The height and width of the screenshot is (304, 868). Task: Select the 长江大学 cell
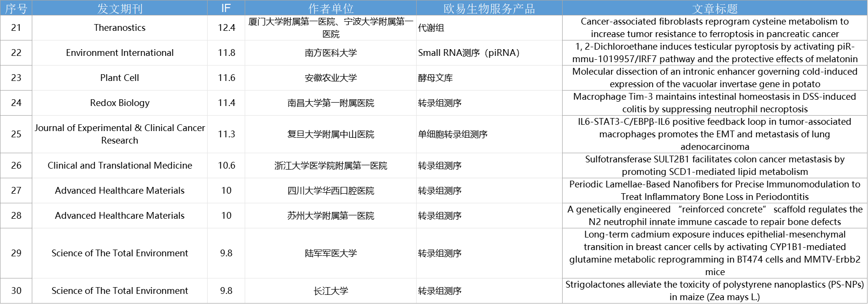tap(330, 291)
